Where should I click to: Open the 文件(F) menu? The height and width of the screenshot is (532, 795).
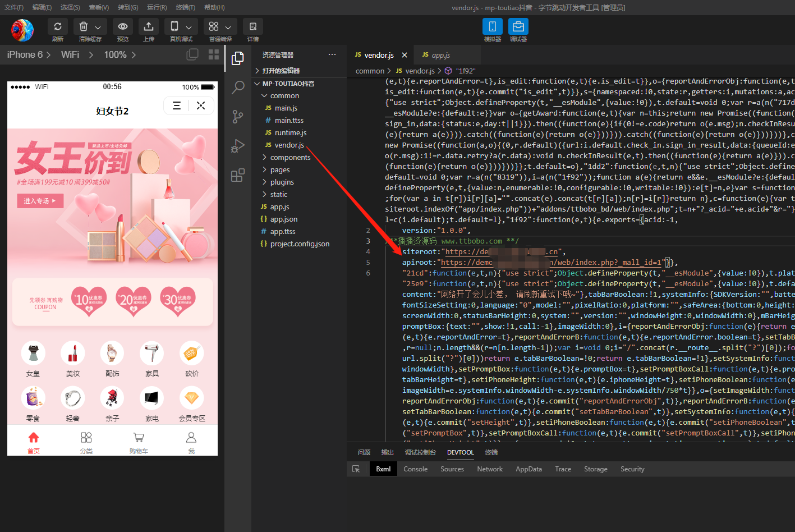14,7
